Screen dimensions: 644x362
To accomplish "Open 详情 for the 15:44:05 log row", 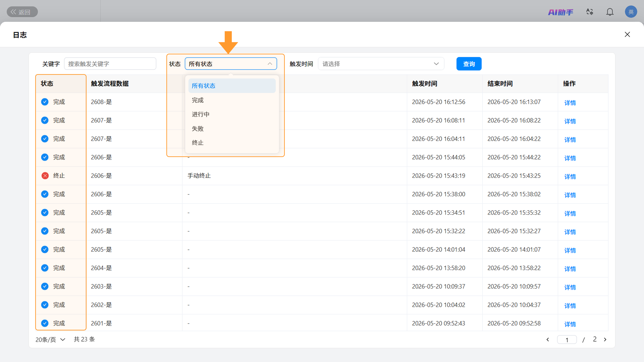I will (570, 158).
